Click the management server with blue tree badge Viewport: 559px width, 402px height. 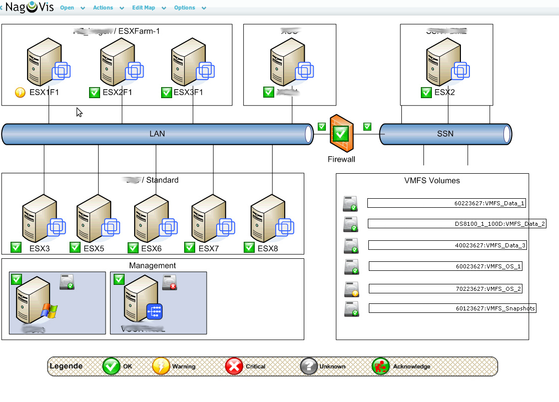click(x=144, y=299)
